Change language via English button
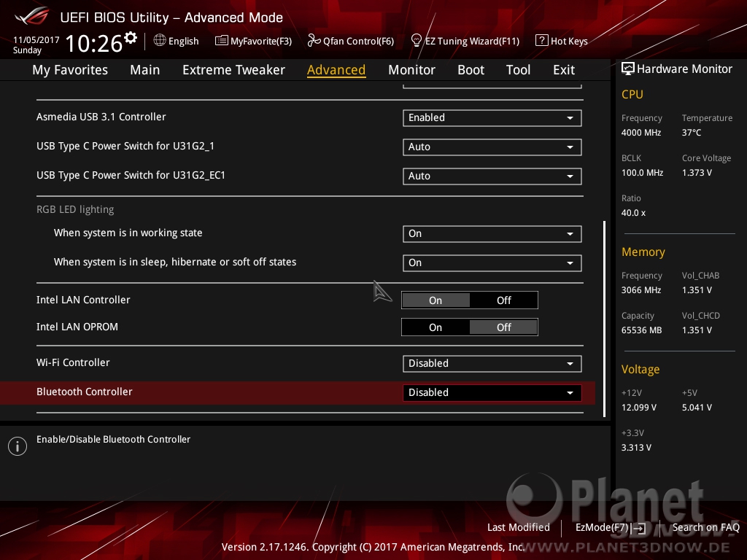The width and height of the screenshot is (747, 560). point(183,41)
